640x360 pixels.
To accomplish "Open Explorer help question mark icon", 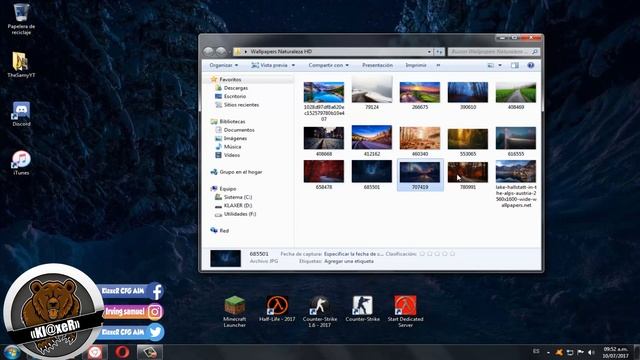I will [x=531, y=65].
